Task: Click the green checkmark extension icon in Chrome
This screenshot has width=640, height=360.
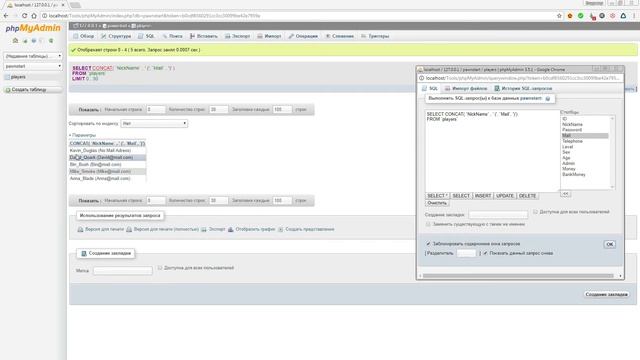Action: (580, 16)
